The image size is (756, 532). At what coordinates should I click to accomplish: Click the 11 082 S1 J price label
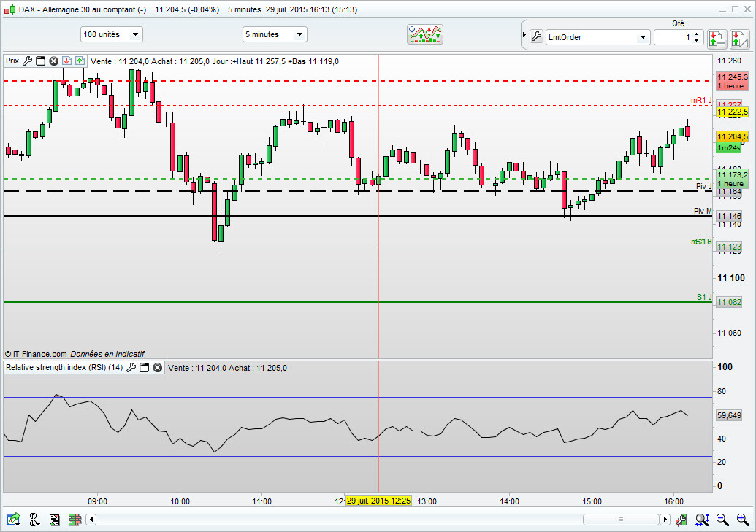click(x=729, y=302)
